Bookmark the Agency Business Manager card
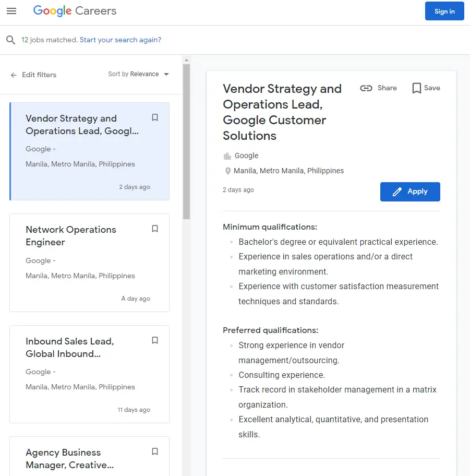This screenshot has height=476, width=470. click(155, 451)
